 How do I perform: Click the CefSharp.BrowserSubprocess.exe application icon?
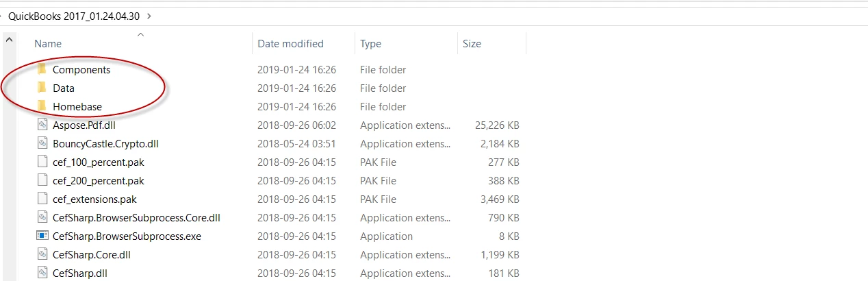click(42, 236)
